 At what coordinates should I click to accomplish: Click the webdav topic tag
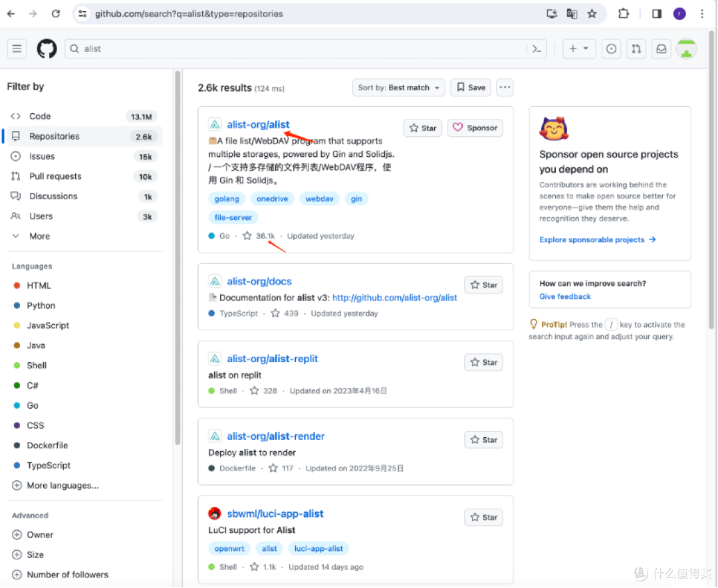[319, 199]
